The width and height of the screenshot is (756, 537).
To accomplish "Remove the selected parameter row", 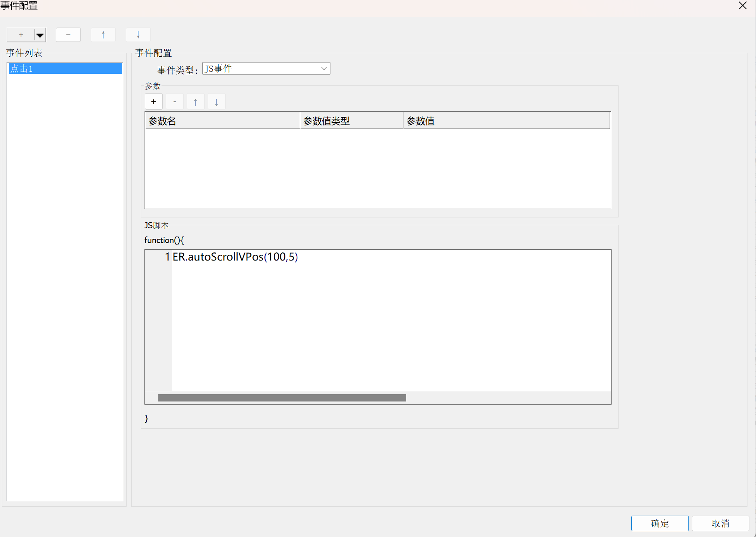I will tap(175, 102).
